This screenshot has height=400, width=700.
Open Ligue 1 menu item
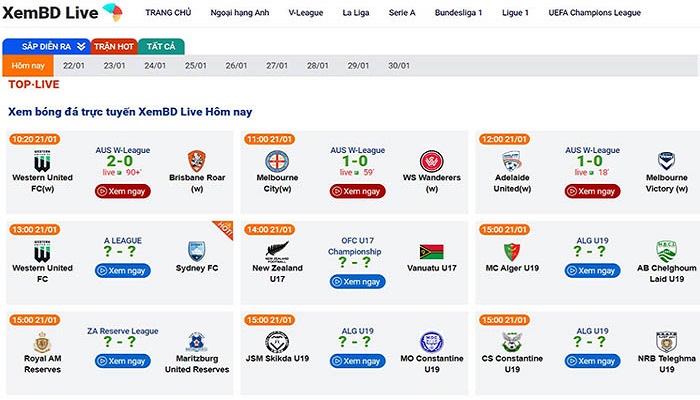point(515,12)
